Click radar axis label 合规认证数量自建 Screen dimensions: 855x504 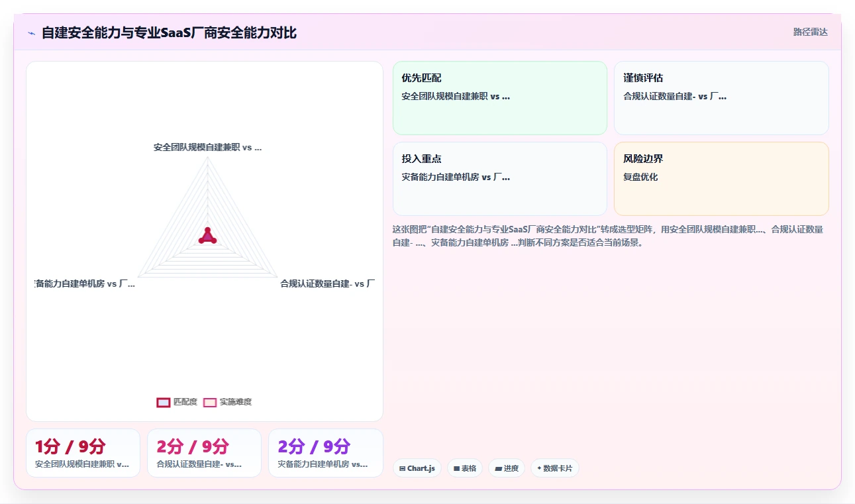tap(327, 283)
